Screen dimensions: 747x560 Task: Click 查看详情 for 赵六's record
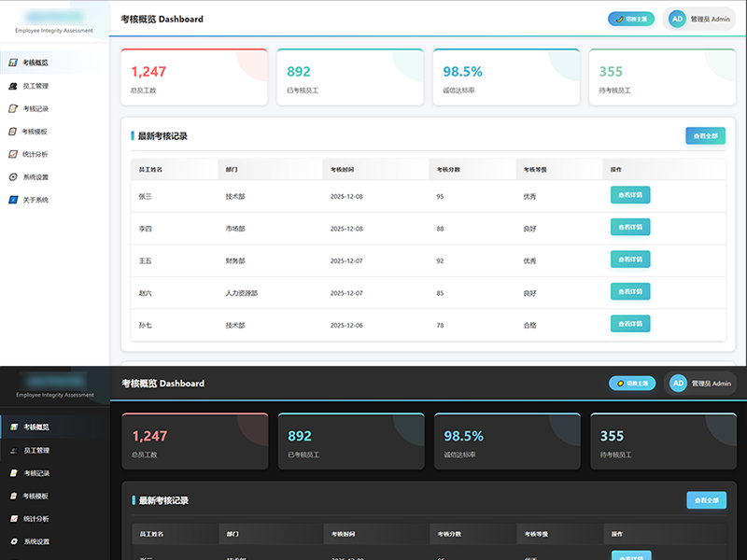(630, 291)
